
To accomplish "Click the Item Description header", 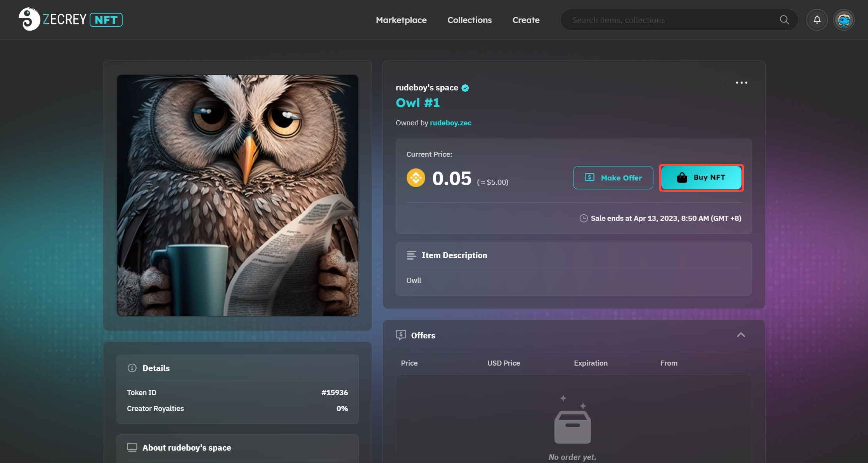I will click(454, 255).
